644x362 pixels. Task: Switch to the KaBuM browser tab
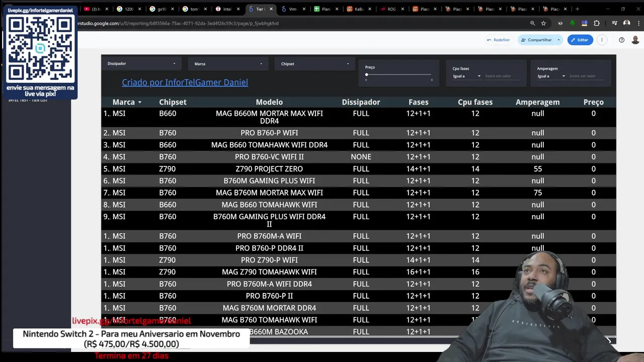tap(358, 9)
